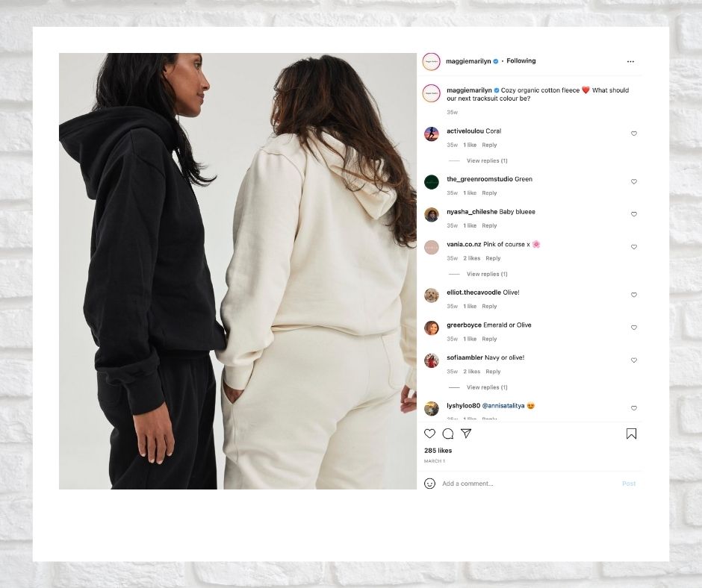Open maggiemarilyn profile picture in header
Screen dimensions: 702x588
431,61
